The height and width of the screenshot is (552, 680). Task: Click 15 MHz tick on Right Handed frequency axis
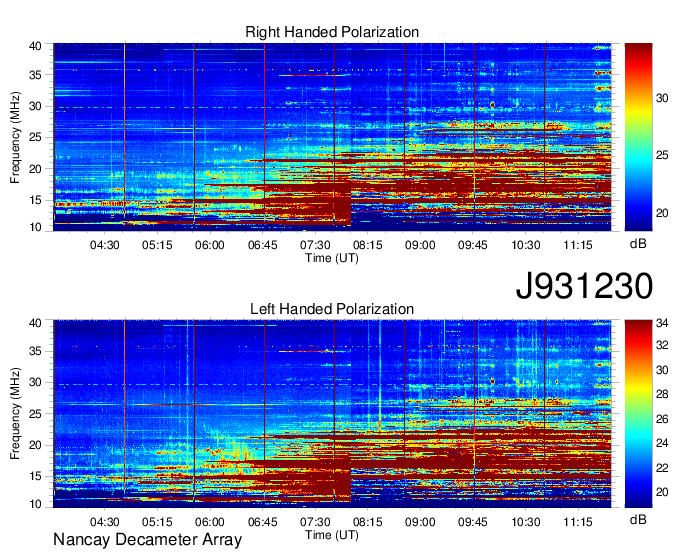coord(35,200)
